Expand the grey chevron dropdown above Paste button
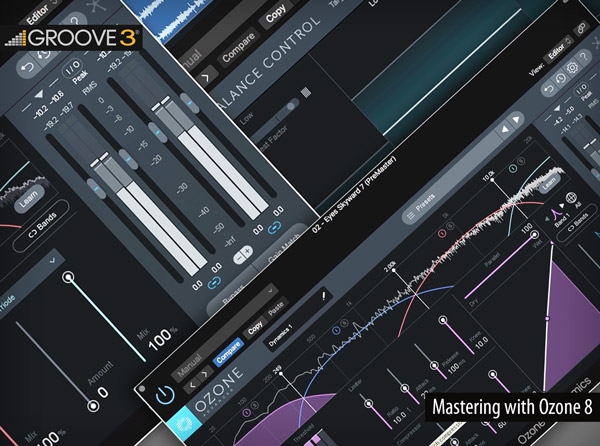 click(x=270, y=291)
